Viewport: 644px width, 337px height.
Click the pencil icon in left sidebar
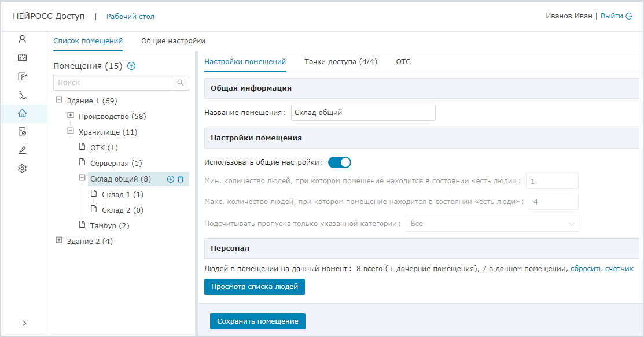23,150
